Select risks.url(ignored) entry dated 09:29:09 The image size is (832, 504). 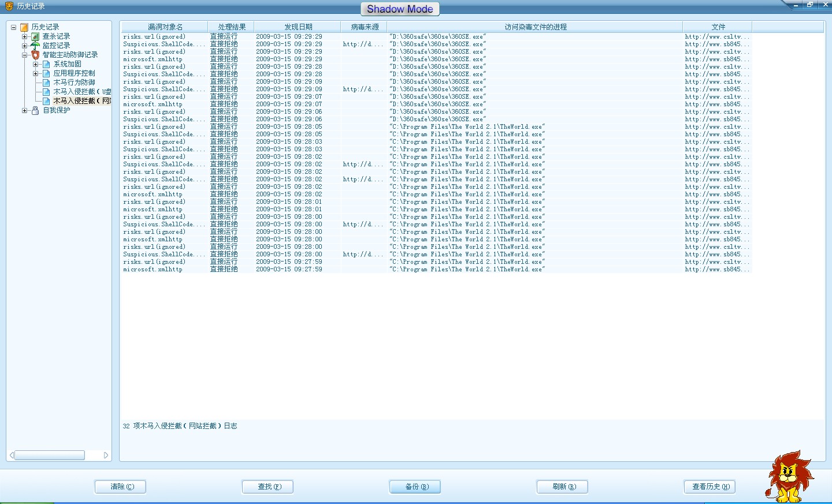pos(436,82)
